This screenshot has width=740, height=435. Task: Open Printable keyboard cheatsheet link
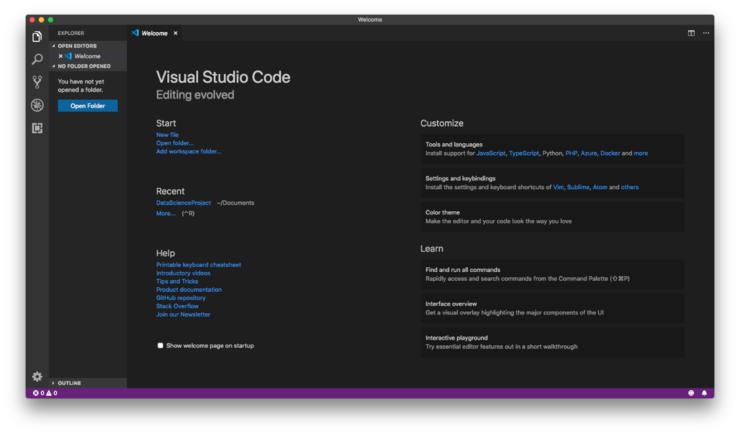coord(199,265)
